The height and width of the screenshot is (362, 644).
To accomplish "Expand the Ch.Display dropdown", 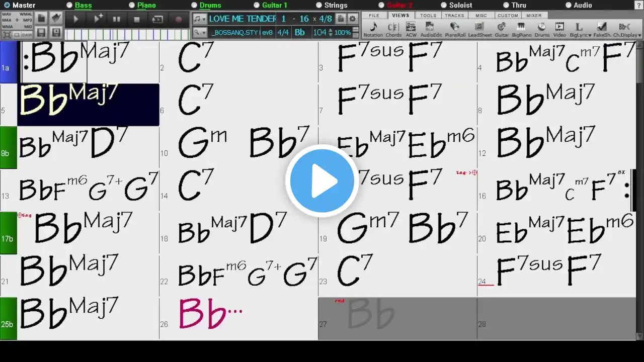I will (x=627, y=30).
